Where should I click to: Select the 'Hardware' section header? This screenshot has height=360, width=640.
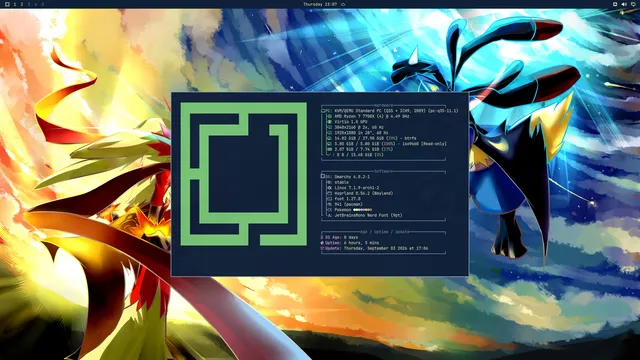click(x=384, y=105)
